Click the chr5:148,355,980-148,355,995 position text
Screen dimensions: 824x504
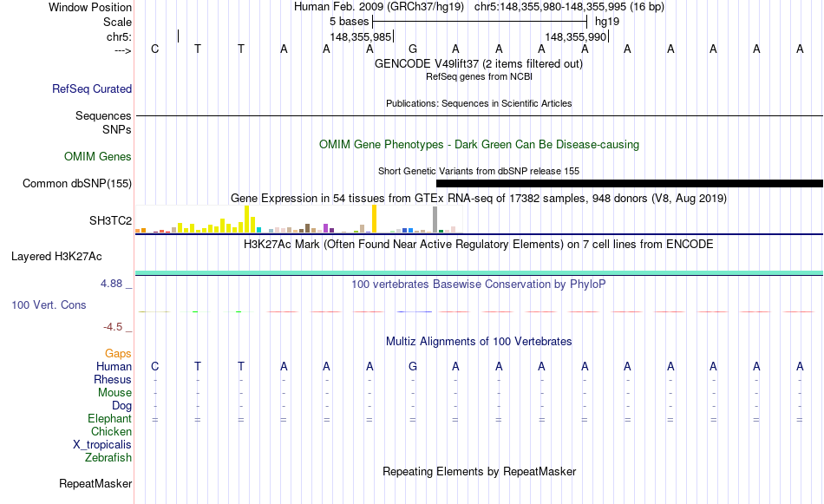click(569, 7)
